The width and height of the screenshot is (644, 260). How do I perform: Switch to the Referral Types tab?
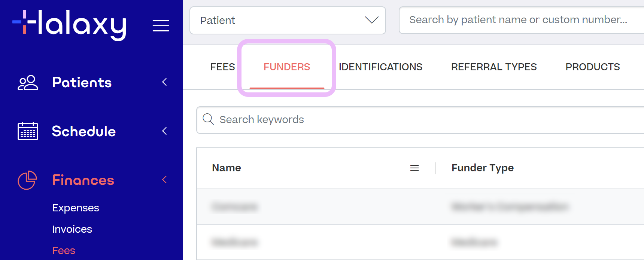coord(494,67)
